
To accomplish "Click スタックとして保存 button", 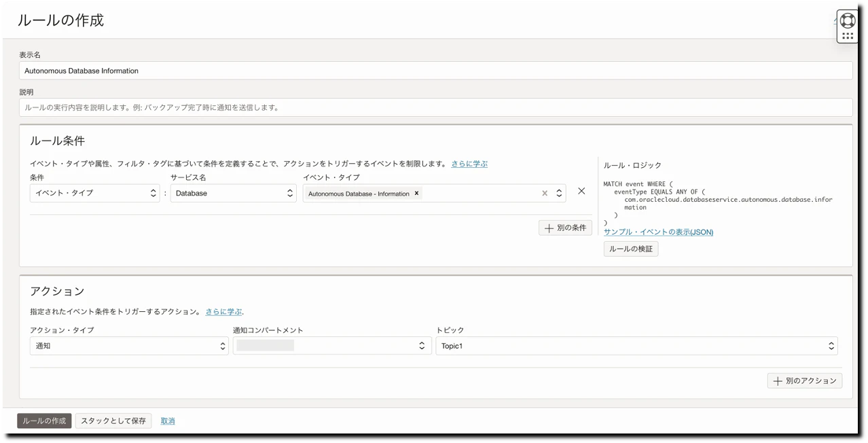I will [x=113, y=421].
